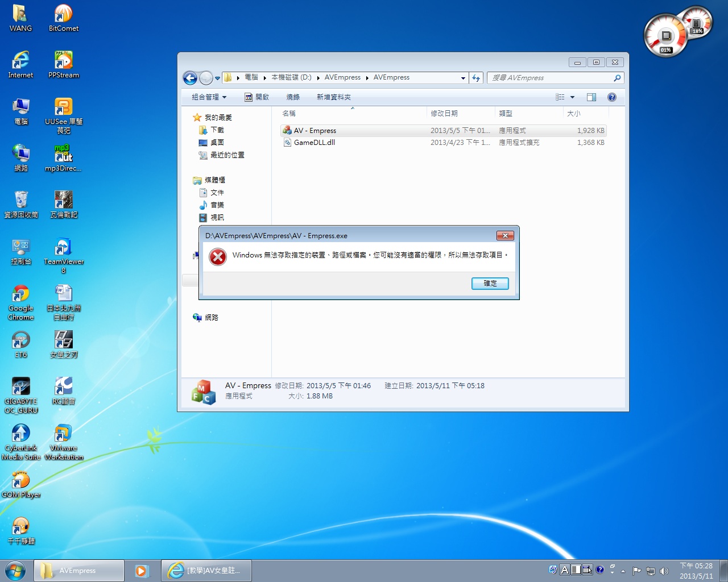Select the AV - Empress application file

pos(444,131)
